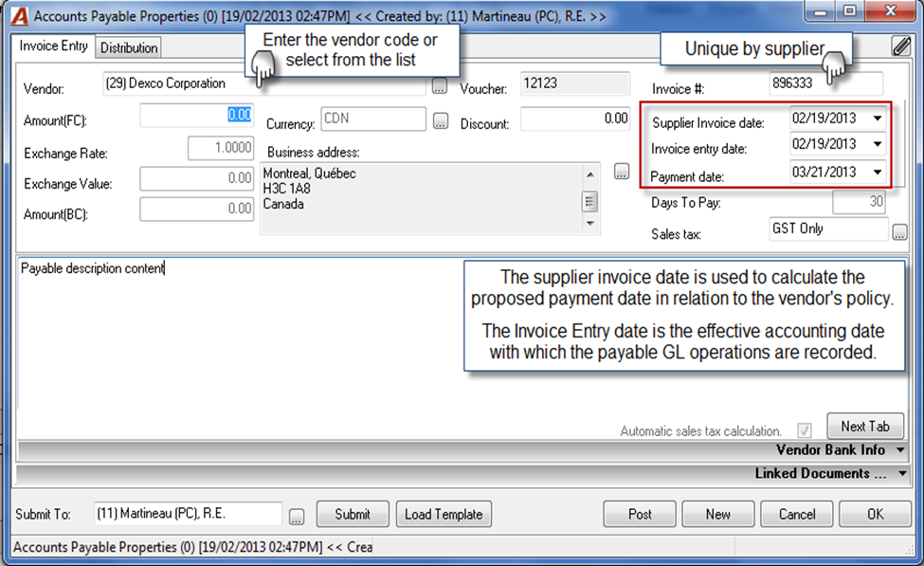This screenshot has width=924, height=566.
Task: Open Supplier Invoice date dropdown
Action: (878, 119)
